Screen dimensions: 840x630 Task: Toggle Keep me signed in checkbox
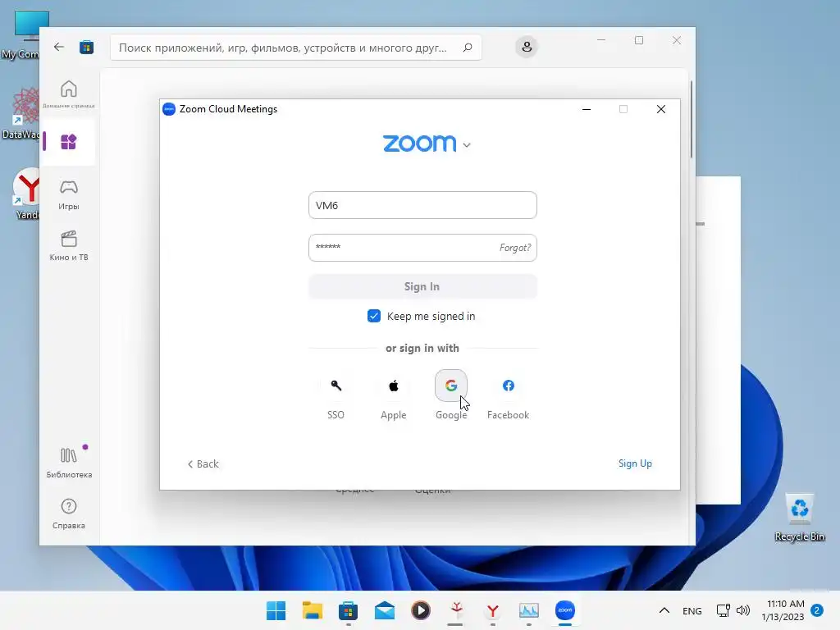374,316
